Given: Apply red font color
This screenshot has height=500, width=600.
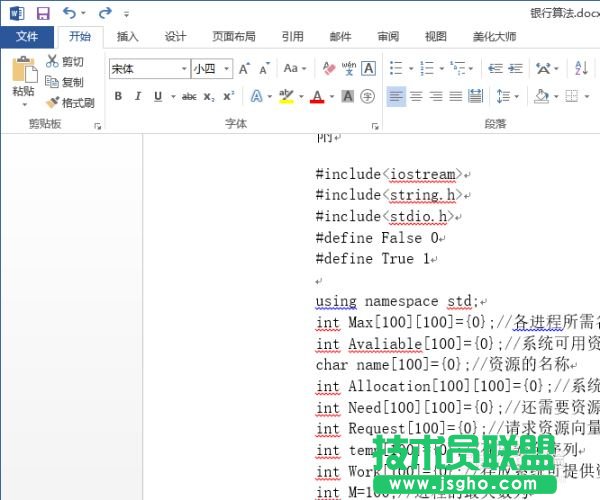Looking at the screenshot, I should (317, 96).
